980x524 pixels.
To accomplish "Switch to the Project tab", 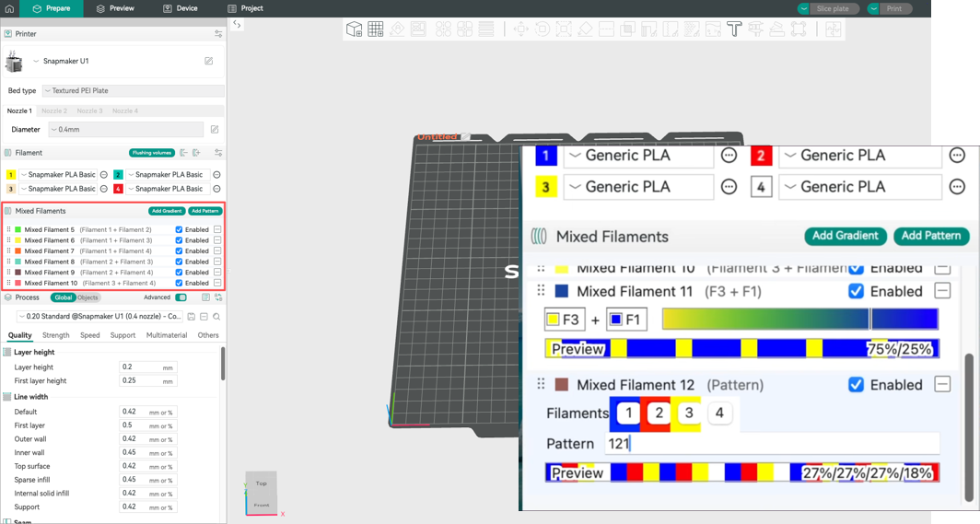I will (x=245, y=8).
